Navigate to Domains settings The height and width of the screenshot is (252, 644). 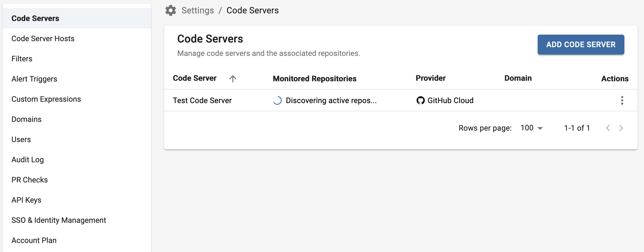pos(77,119)
